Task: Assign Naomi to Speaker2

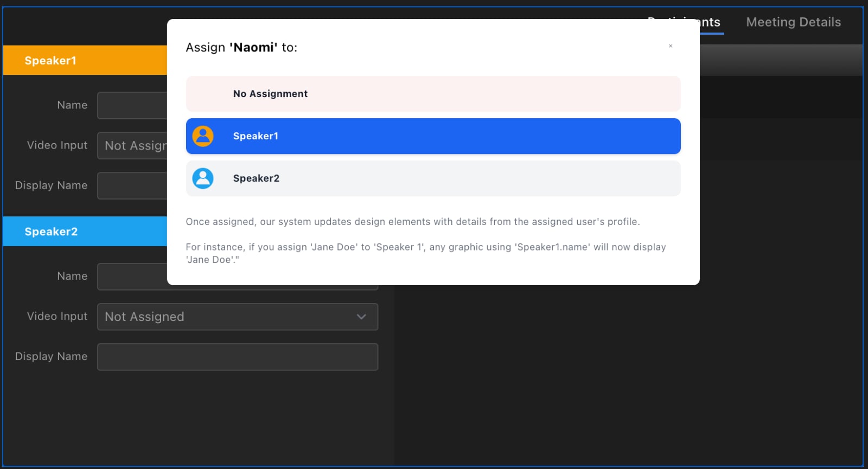Action: point(433,178)
